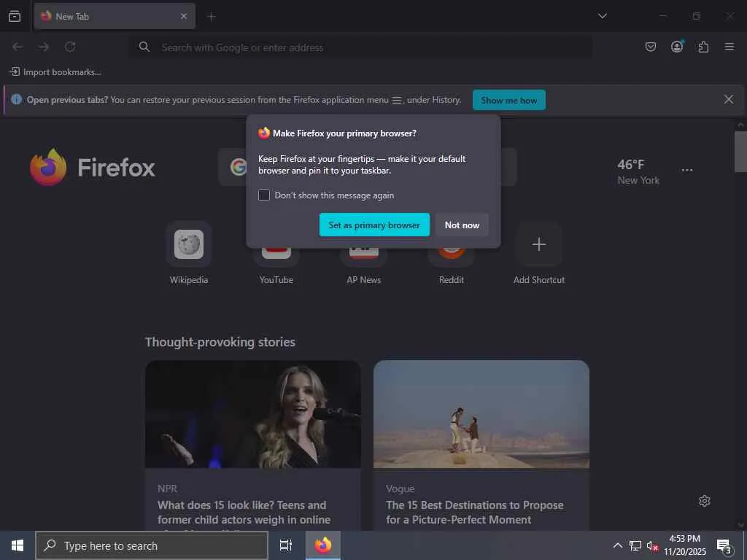Click the Show me how button
The width and height of the screenshot is (747, 560).
click(508, 100)
